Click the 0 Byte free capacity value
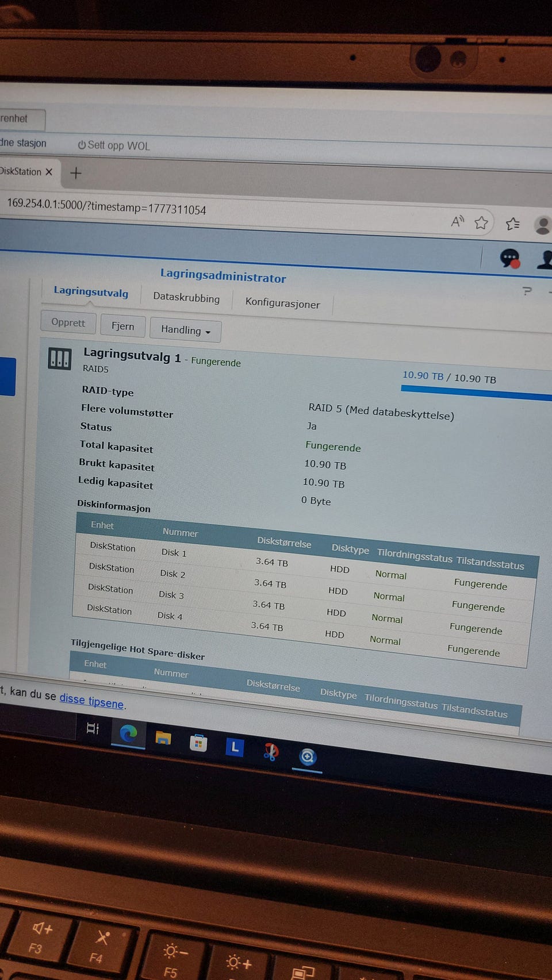This screenshot has height=980, width=552. (316, 501)
